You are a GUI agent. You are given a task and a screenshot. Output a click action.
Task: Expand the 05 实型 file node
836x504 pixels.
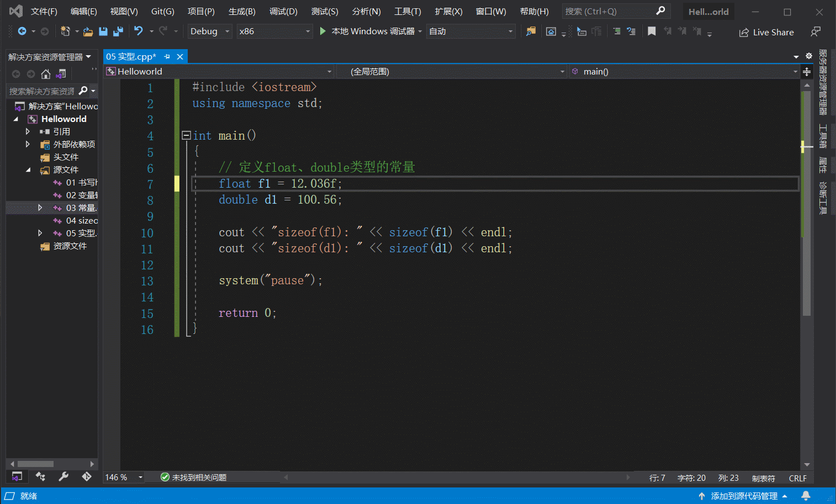click(x=40, y=233)
